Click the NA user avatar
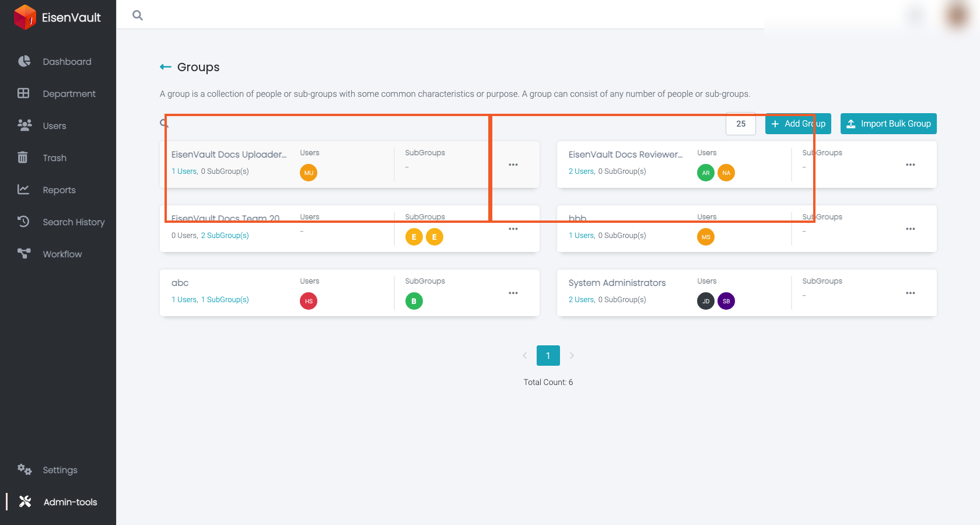 coord(726,173)
